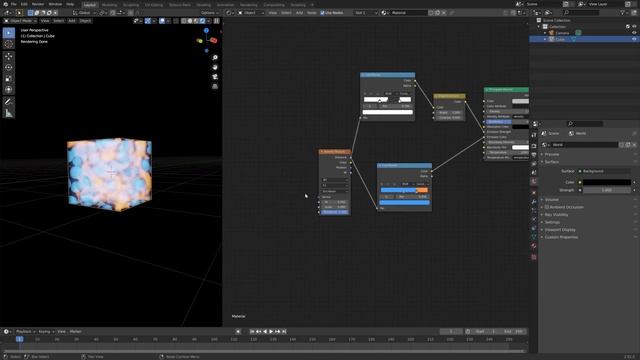Jump to timeline end with fast-forward icon

(x=284, y=332)
